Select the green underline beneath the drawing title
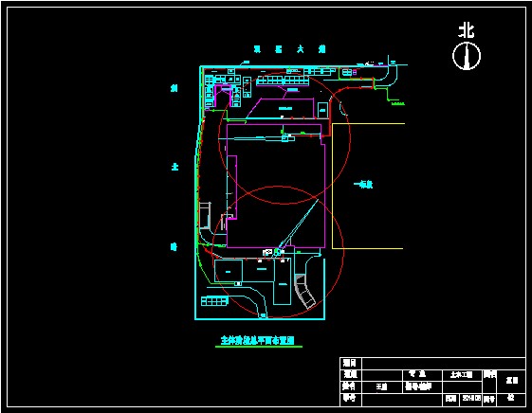 259,347
